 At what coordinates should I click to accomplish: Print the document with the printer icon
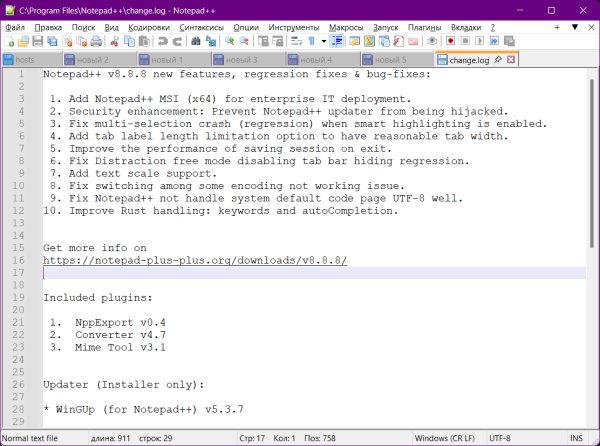pyautogui.click(x=96, y=41)
